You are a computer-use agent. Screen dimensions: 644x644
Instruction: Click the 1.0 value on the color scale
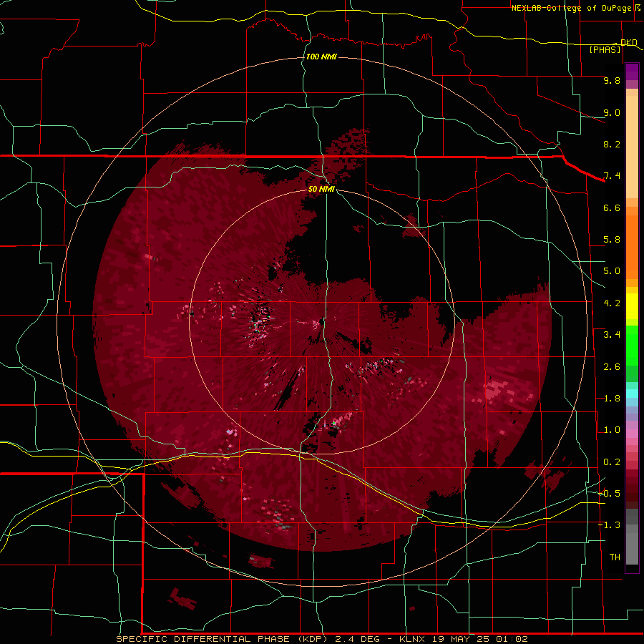click(x=612, y=430)
